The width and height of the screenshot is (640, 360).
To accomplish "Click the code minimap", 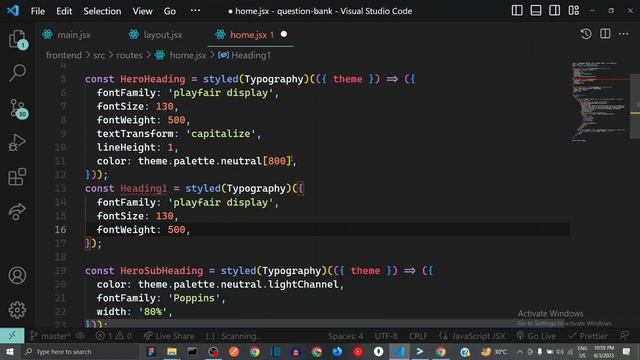I will coord(598,101).
